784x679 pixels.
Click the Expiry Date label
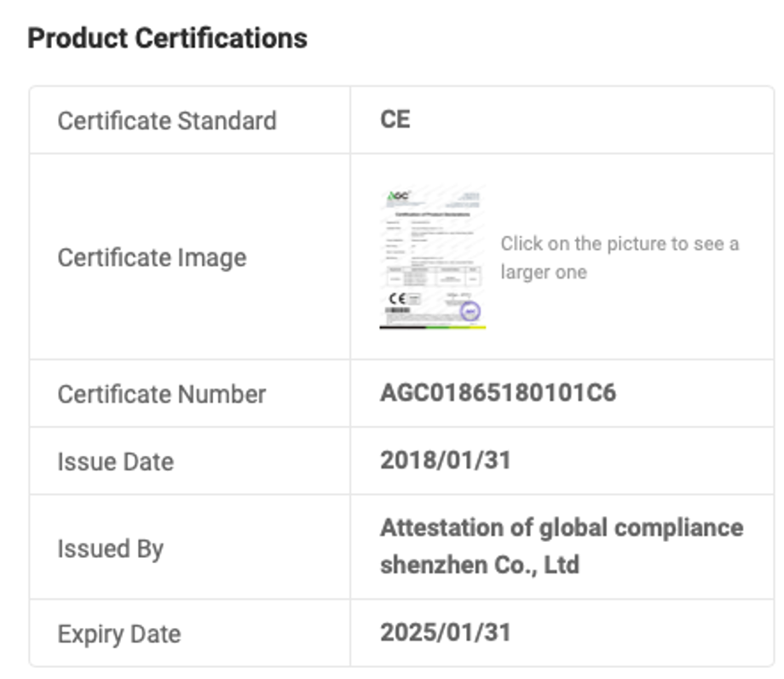[x=119, y=635]
